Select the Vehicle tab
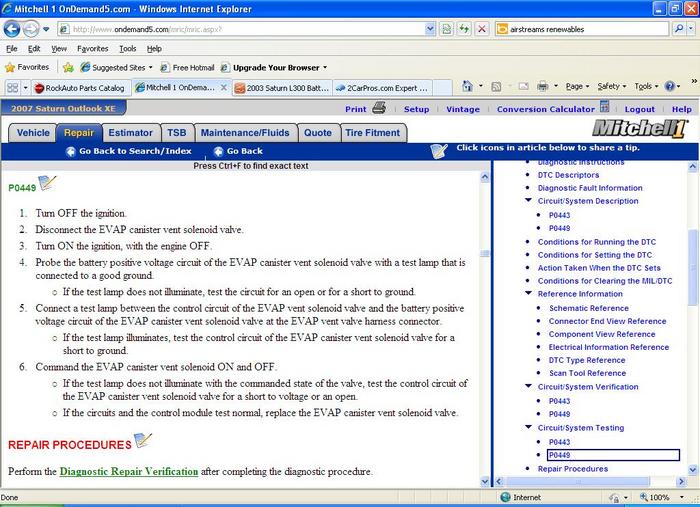700x507 pixels. point(33,133)
